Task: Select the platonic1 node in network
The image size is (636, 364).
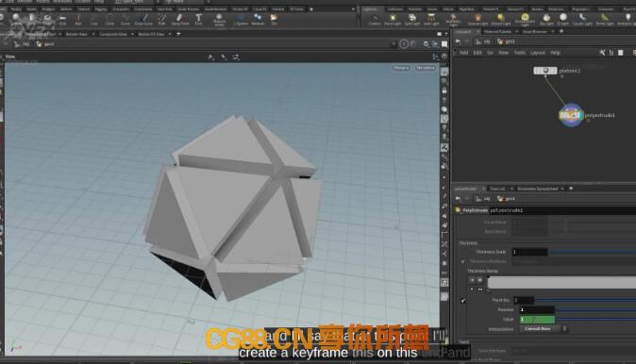Action: (x=545, y=71)
